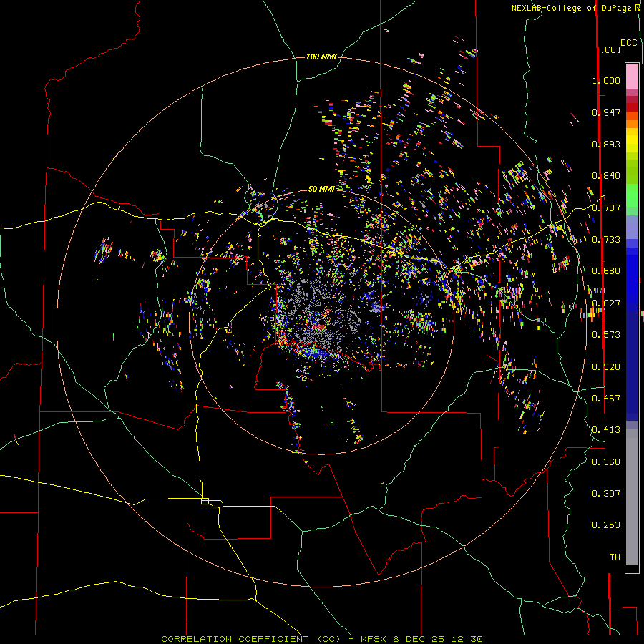This screenshot has width=644, height=644.
Task: Pick the lavender color bar segment
Action: click(632, 227)
